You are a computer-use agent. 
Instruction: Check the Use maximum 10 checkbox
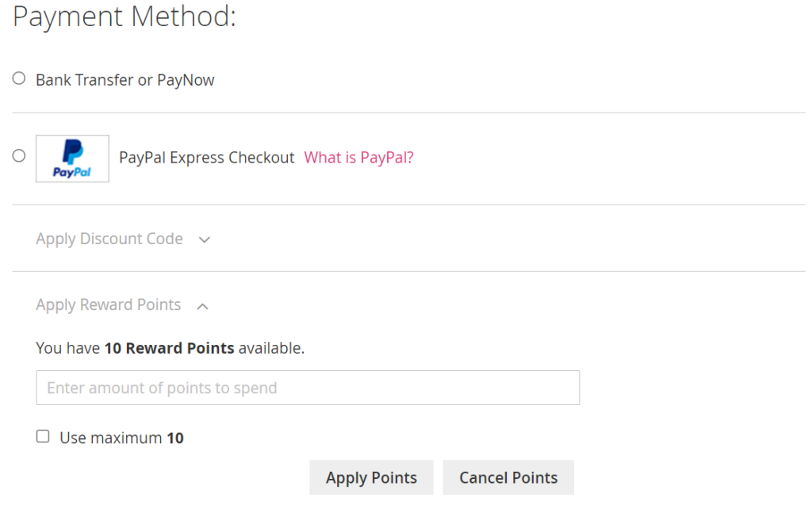point(43,436)
